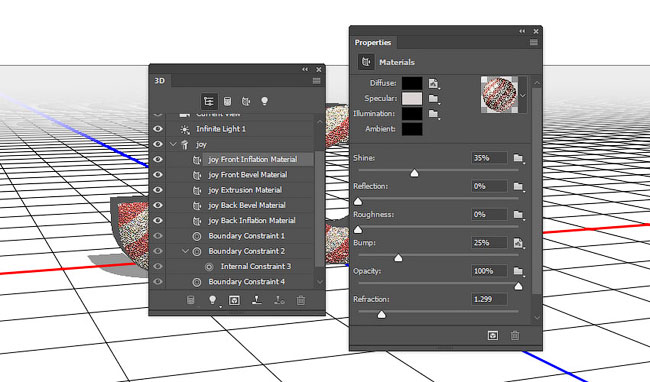The image size is (650, 382).
Task: Click Ambient color swatch
Action: click(412, 129)
